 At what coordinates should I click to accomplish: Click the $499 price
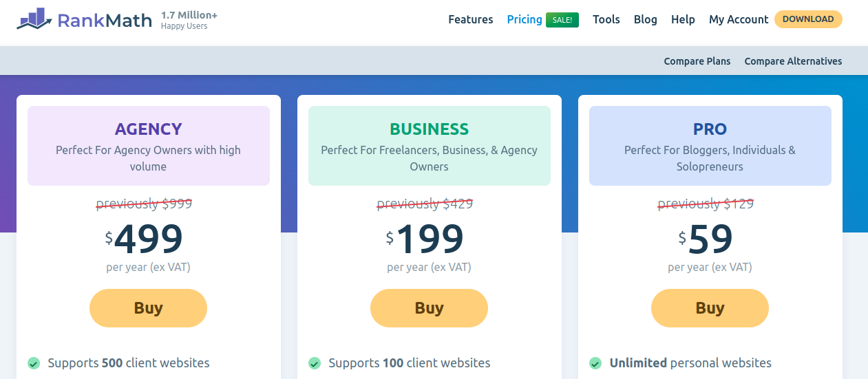click(x=144, y=239)
